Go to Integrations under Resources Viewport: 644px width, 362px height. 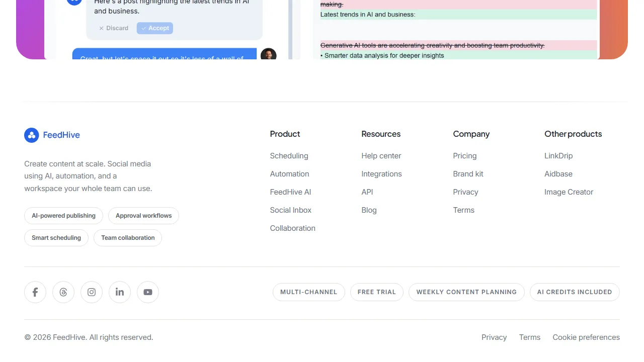coord(382,174)
